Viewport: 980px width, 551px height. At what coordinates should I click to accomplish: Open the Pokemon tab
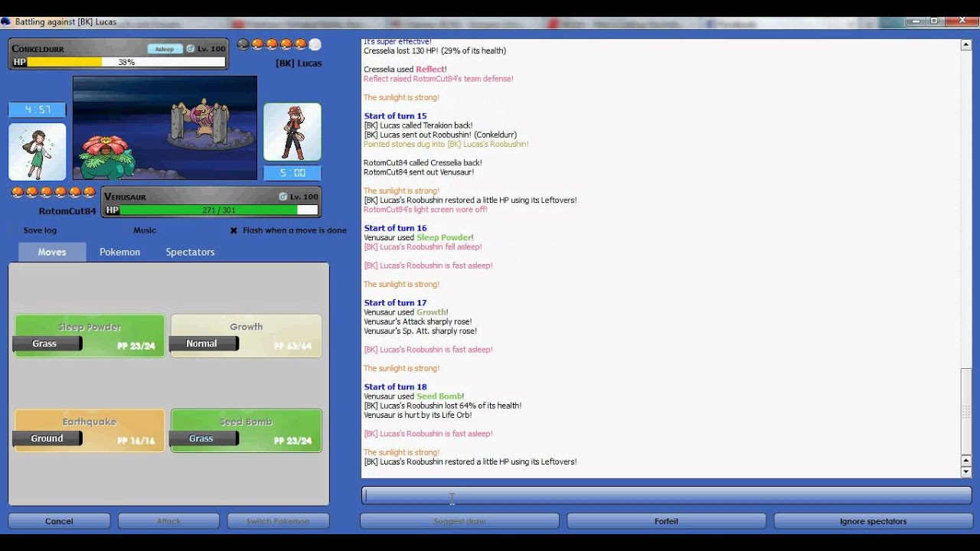(119, 252)
